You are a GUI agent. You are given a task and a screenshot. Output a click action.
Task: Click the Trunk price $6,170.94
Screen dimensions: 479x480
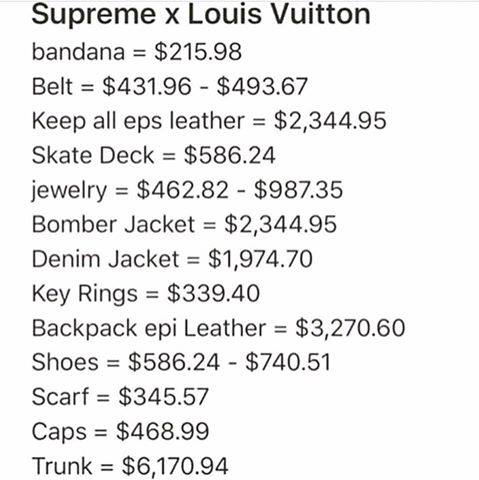click(175, 466)
